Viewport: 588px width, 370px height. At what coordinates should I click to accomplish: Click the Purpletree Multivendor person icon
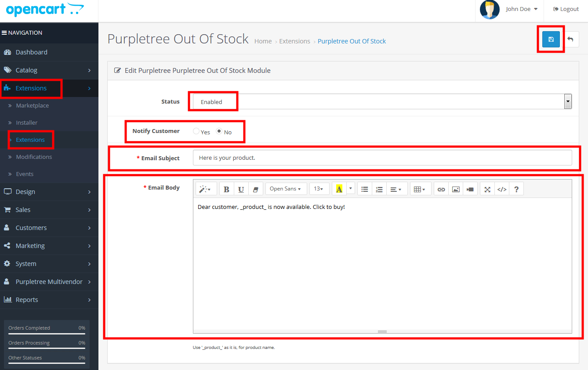7,282
